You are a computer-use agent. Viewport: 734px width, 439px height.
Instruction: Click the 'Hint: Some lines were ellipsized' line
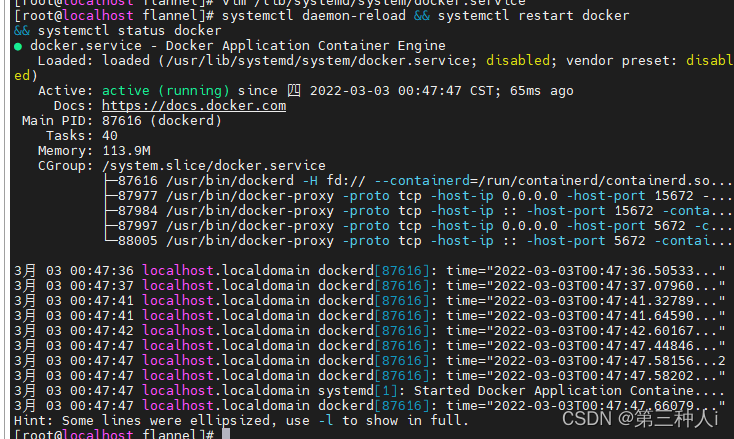(241, 420)
